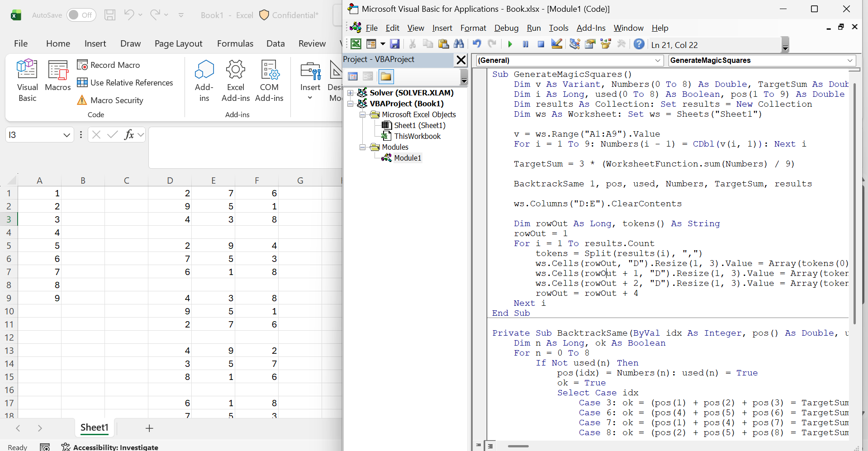Click the Record Macro button
This screenshot has width=868, height=451.
(109, 65)
